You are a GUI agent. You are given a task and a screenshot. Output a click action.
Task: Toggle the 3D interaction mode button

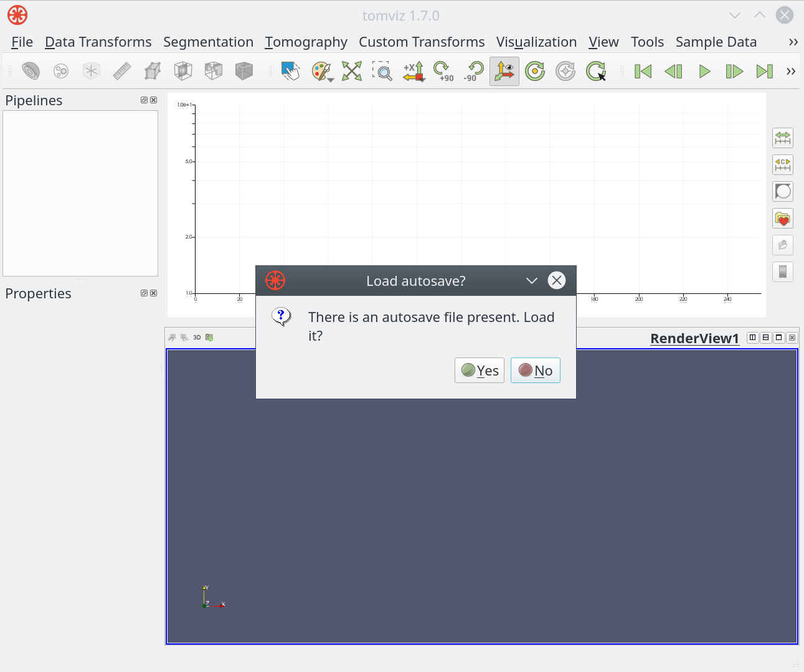pos(197,338)
